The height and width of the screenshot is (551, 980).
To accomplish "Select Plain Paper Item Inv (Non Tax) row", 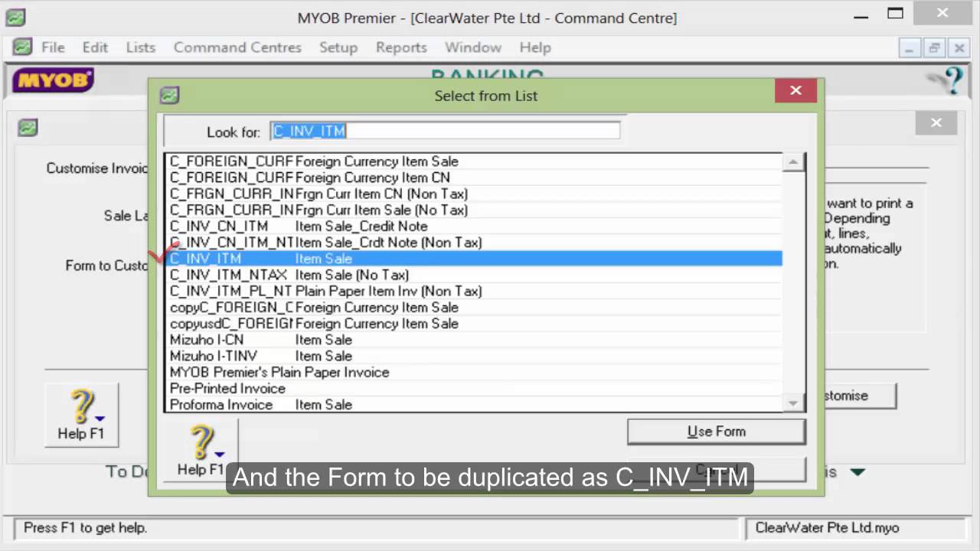I will pyautogui.click(x=474, y=291).
